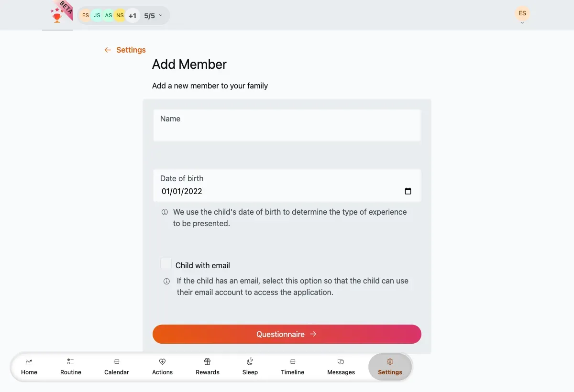Click the info icon for child email
This screenshot has width=574, height=392.
pyautogui.click(x=166, y=281)
